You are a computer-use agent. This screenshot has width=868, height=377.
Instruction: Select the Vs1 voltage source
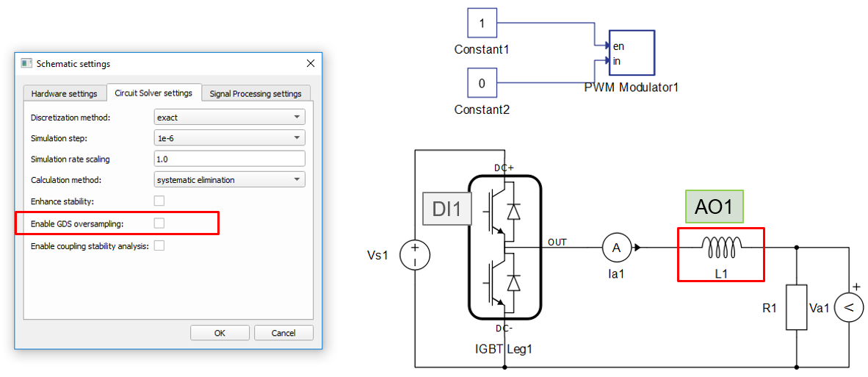pos(414,256)
